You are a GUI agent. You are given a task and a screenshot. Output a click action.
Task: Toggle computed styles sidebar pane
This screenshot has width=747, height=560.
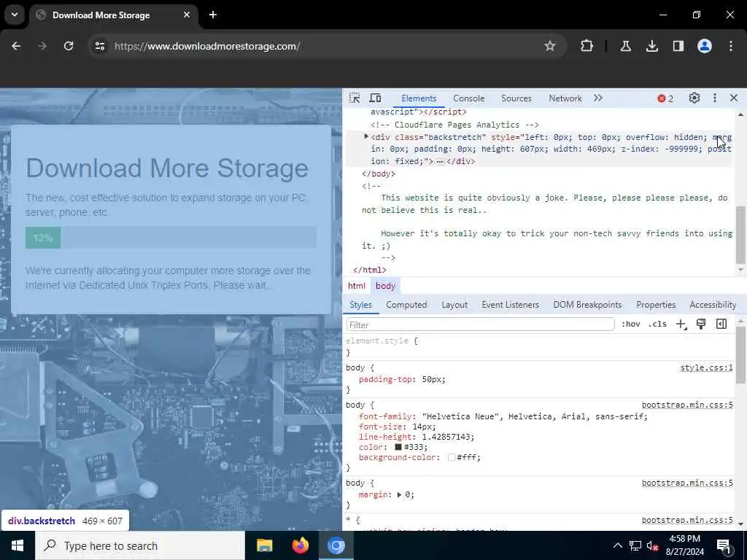[x=721, y=324]
